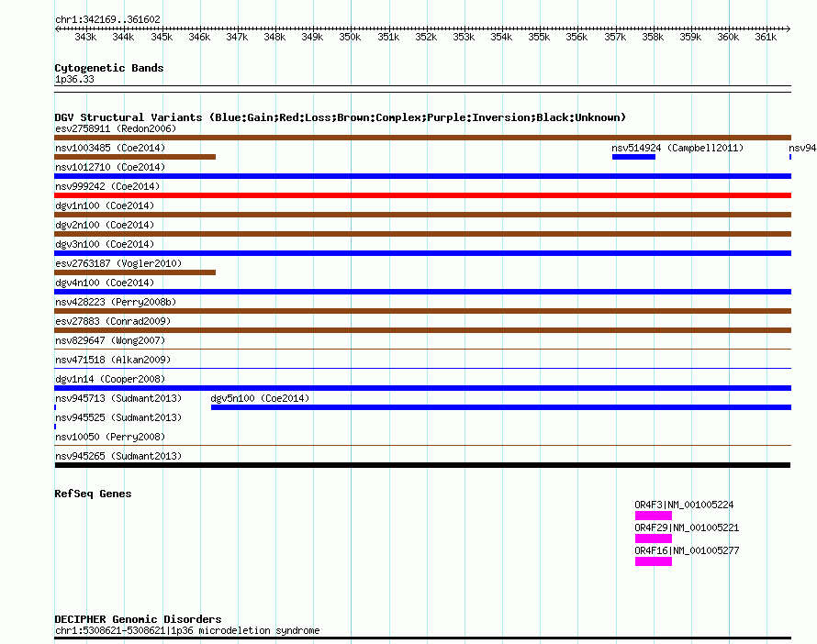Click the 361k ruler position
Viewport: 817px width, 644px height.
tap(766, 37)
